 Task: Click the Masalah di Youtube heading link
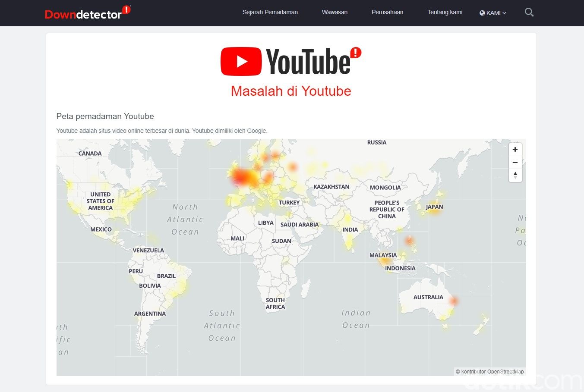(x=291, y=91)
